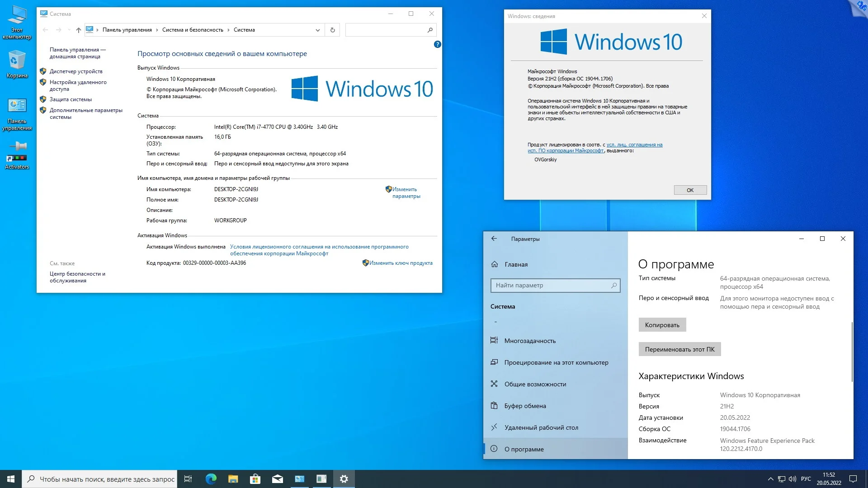
Task: Click the blue help question mark icon
Action: [437, 44]
